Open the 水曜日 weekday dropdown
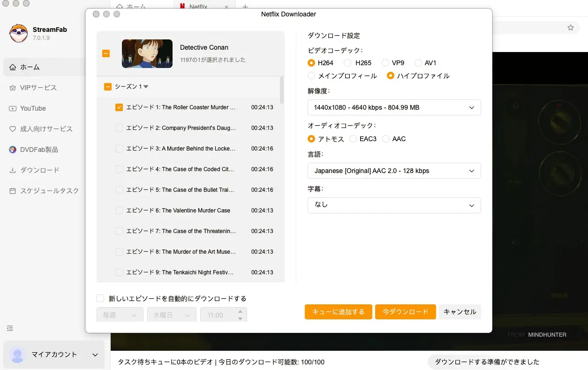Viewport: 588px width, 370px height. [x=172, y=315]
